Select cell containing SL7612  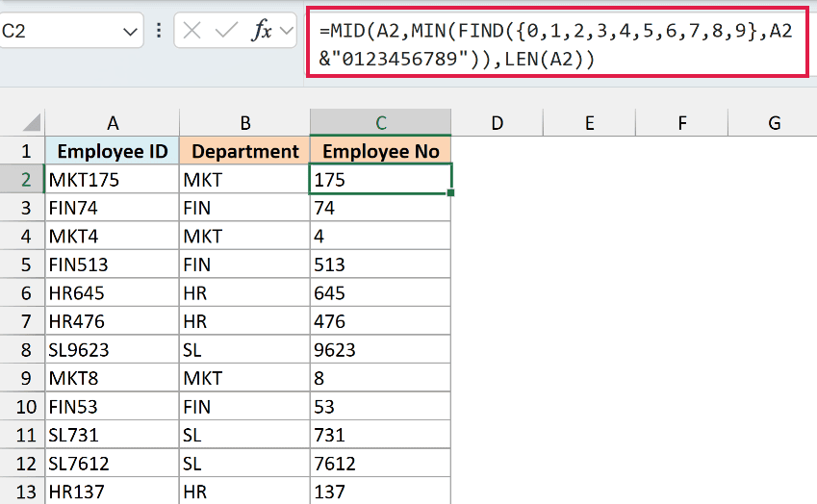coord(112,464)
